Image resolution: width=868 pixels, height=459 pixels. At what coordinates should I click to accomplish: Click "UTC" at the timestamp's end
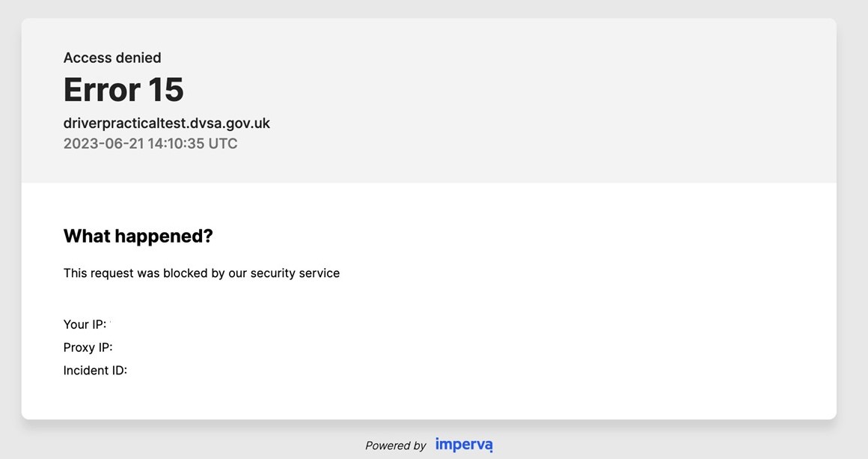[223, 143]
